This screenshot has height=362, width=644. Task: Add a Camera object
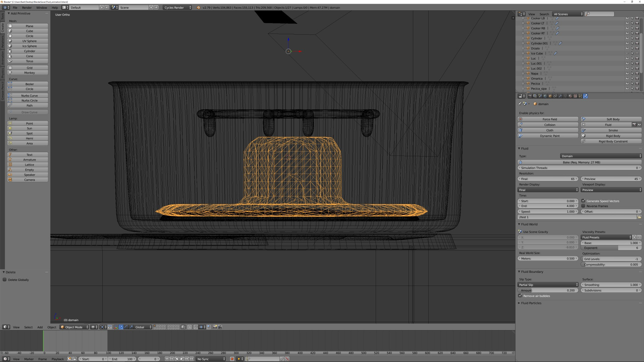click(28, 180)
